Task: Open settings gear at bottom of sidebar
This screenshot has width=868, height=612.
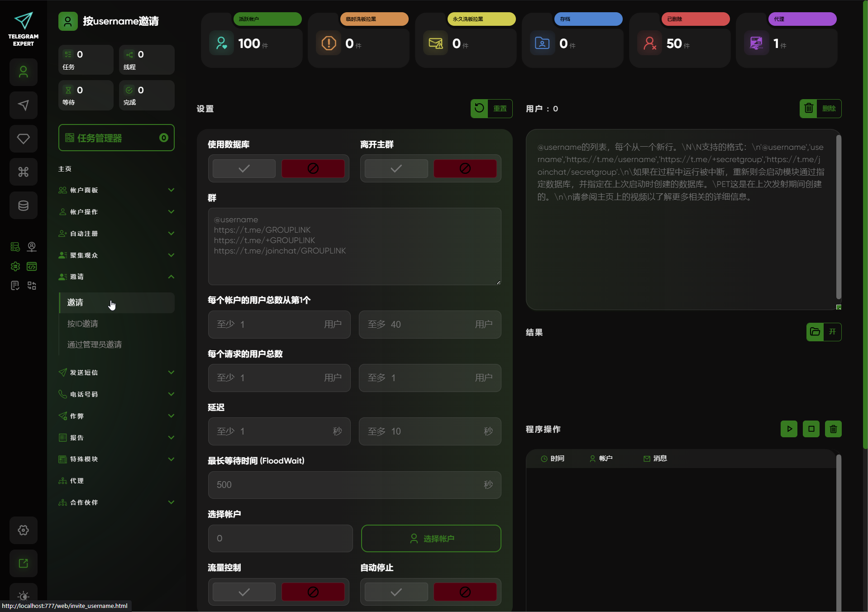Action: click(24, 530)
